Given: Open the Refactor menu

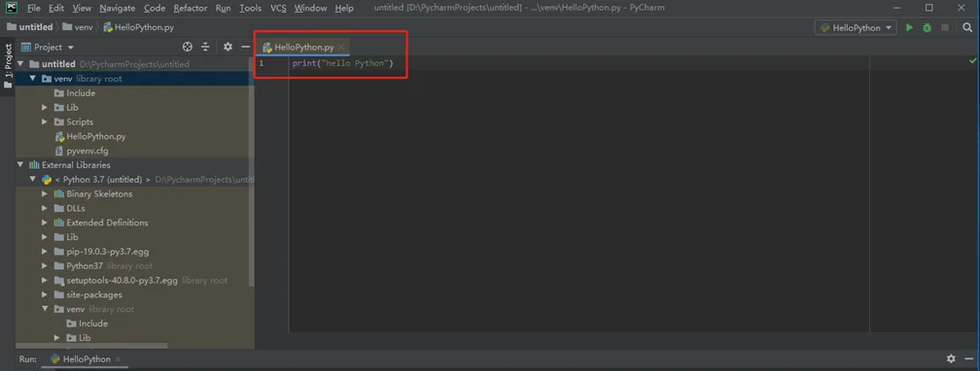Looking at the screenshot, I should coord(190,8).
